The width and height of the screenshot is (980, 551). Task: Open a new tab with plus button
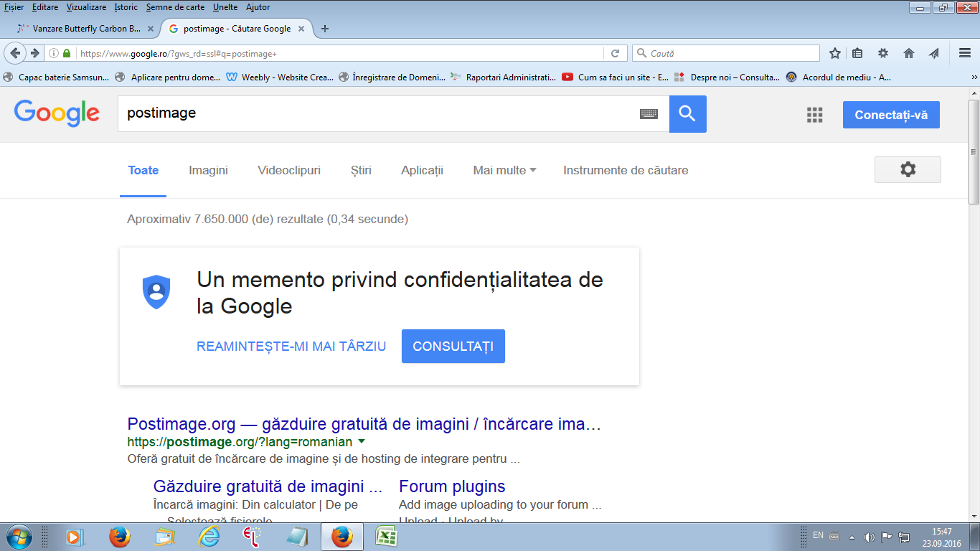[x=325, y=29]
